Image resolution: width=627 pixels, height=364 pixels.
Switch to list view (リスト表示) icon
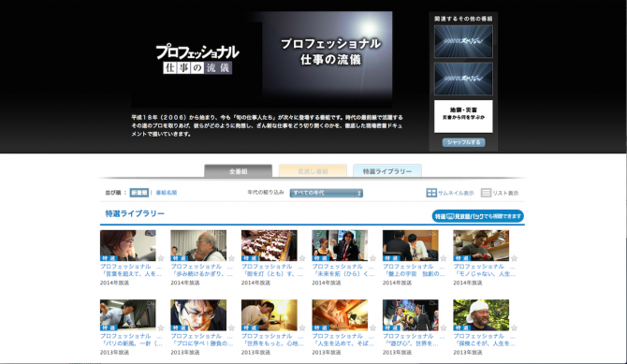point(486,193)
